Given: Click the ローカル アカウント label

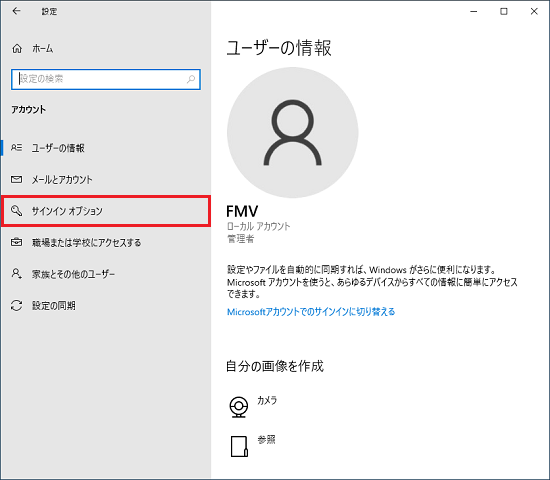Looking at the screenshot, I should tap(259, 226).
